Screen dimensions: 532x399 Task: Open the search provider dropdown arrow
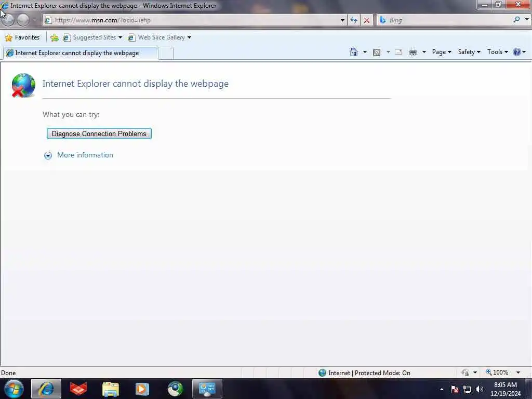[x=527, y=20]
